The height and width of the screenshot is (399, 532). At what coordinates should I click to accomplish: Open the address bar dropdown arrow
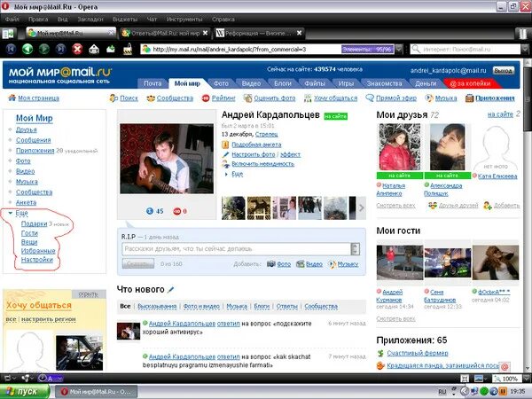click(399, 49)
